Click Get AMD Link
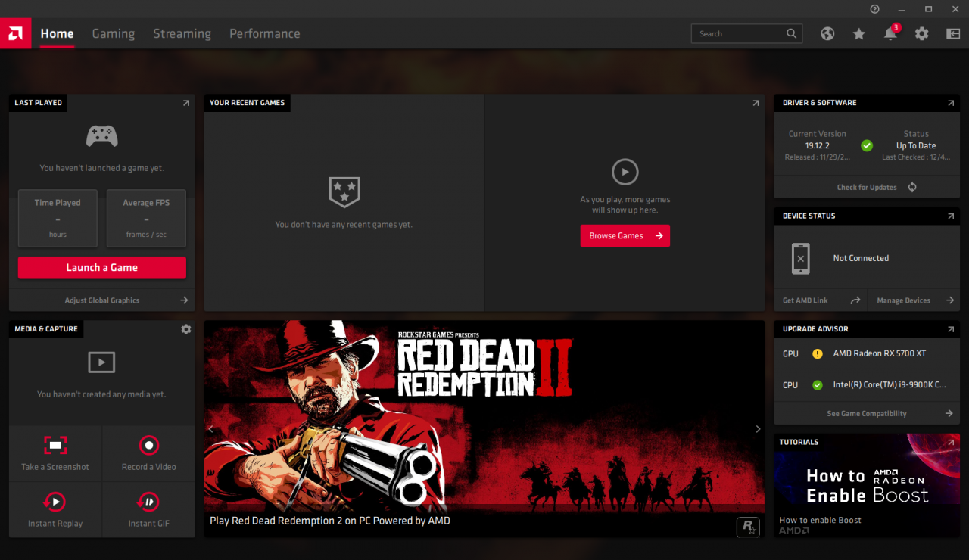The width and height of the screenshot is (969, 560). 821,300
